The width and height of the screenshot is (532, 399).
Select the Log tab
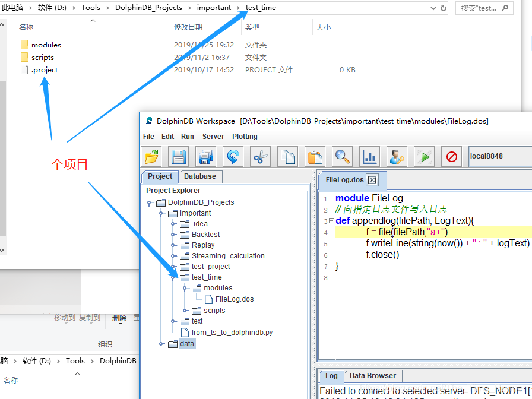[x=331, y=376]
